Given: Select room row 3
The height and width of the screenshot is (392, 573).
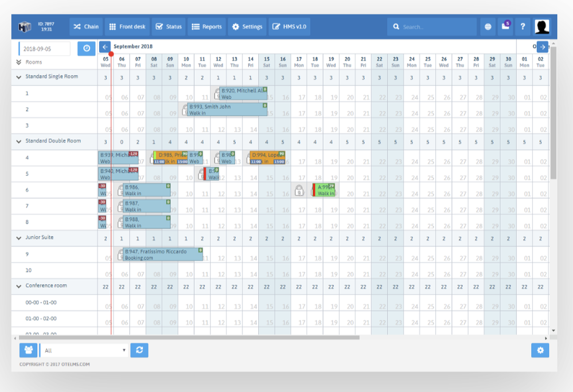Looking at the screenshot, I should coord(54,126).
